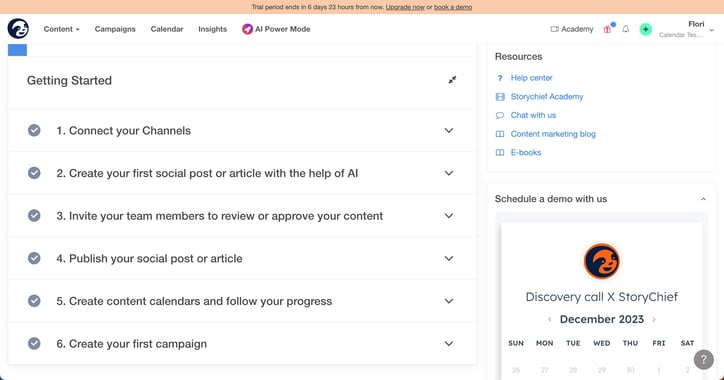
Task: Open Campaigns in the navbar
Action: point(115,29)
